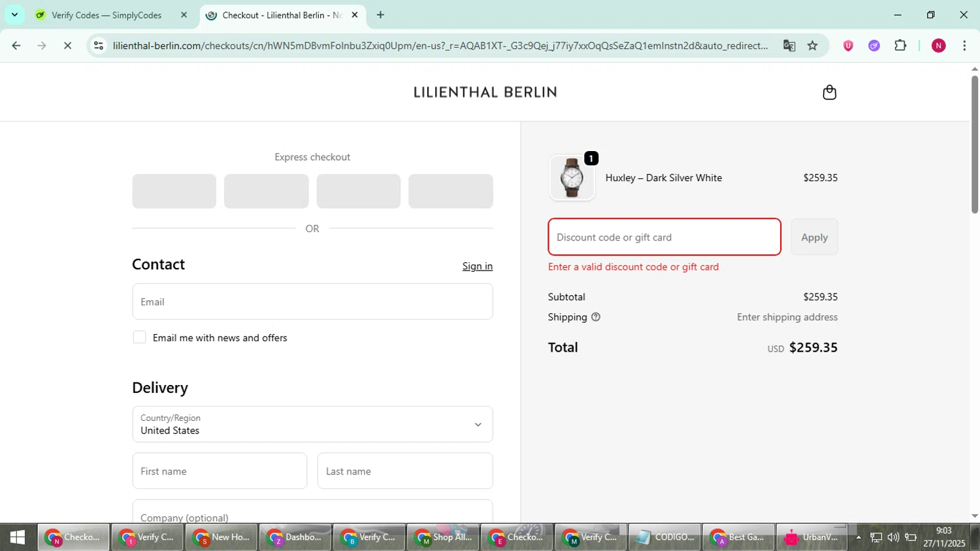Click the Email input field

tap(312, 301)
